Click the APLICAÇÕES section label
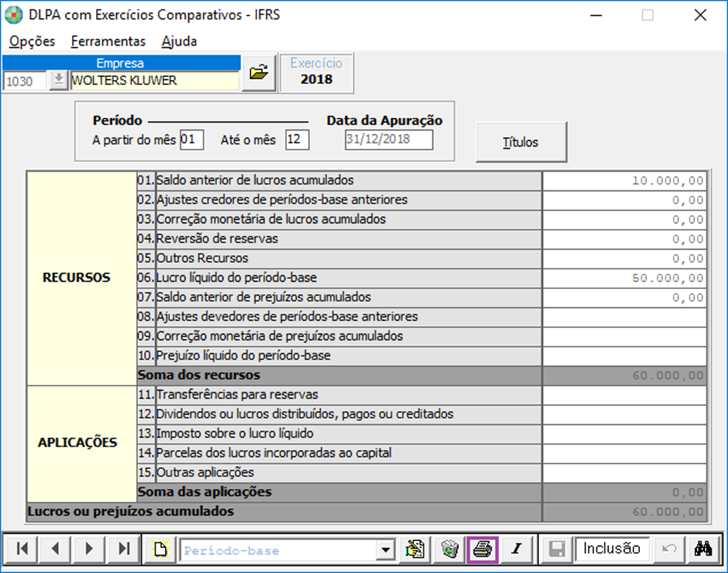 78,442
